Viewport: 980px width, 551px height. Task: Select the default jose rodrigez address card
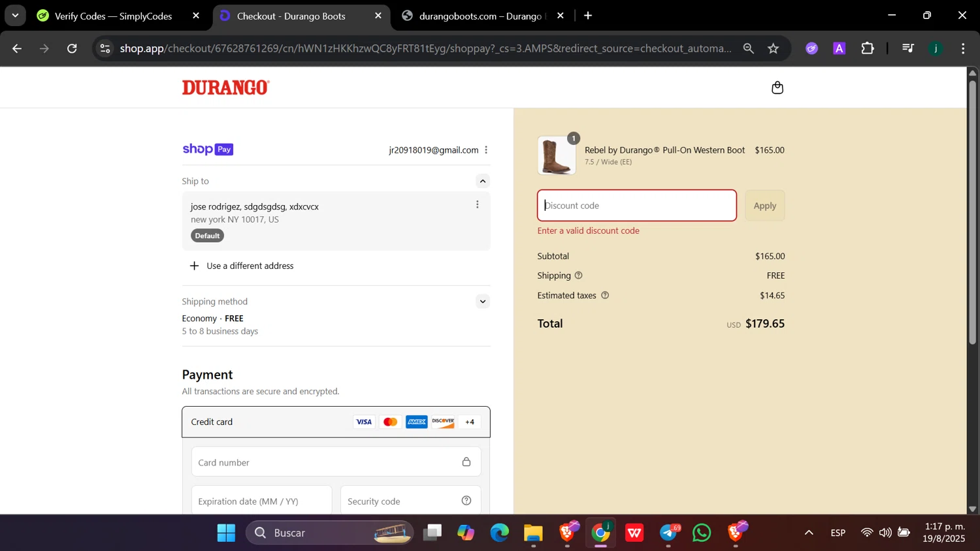click(x=336, y=221)
